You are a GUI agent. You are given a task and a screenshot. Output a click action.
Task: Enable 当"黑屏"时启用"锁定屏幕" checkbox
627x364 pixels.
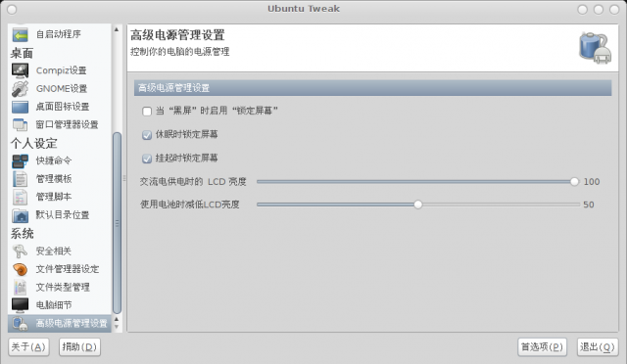(147, 112)
